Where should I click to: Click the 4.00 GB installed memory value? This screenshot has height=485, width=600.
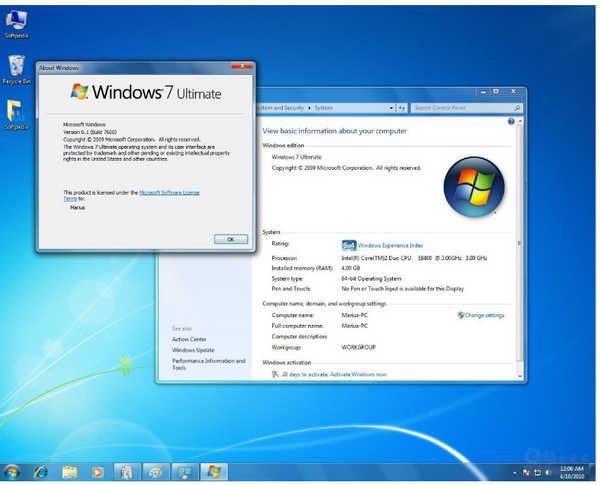pos(351,268)
